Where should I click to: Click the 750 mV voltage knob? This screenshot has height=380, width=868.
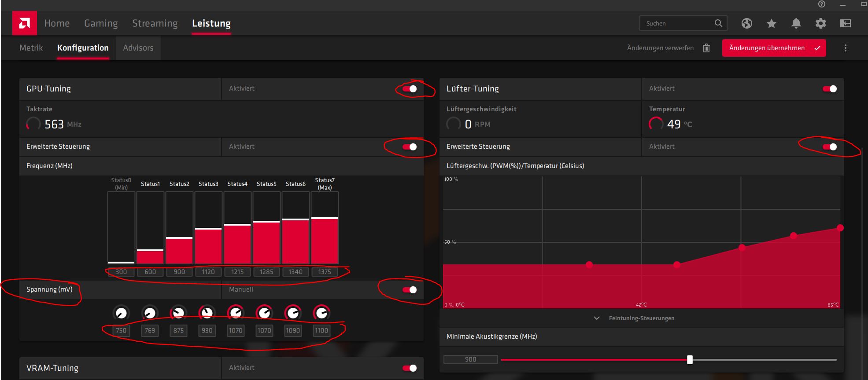[121, 313]
